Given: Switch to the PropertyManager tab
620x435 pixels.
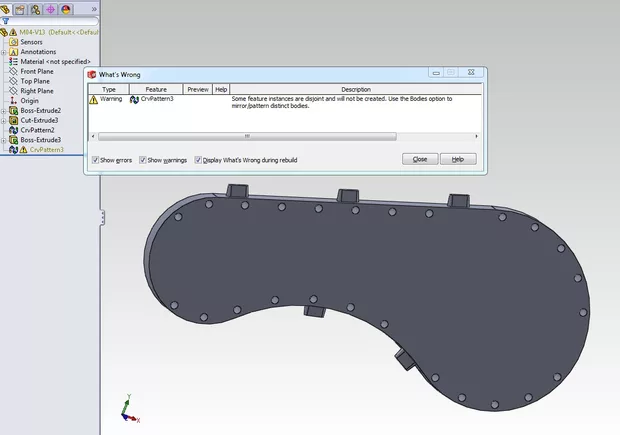Looking at the screenshot, I should [21, 8].
